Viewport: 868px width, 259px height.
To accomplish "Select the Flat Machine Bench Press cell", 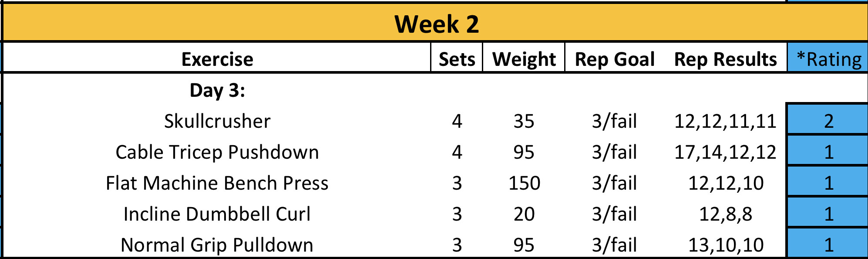I will point(217,183).
